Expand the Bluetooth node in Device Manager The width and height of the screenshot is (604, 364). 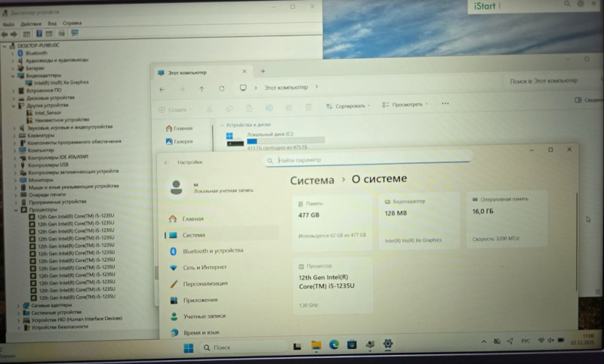coord(20,53)
